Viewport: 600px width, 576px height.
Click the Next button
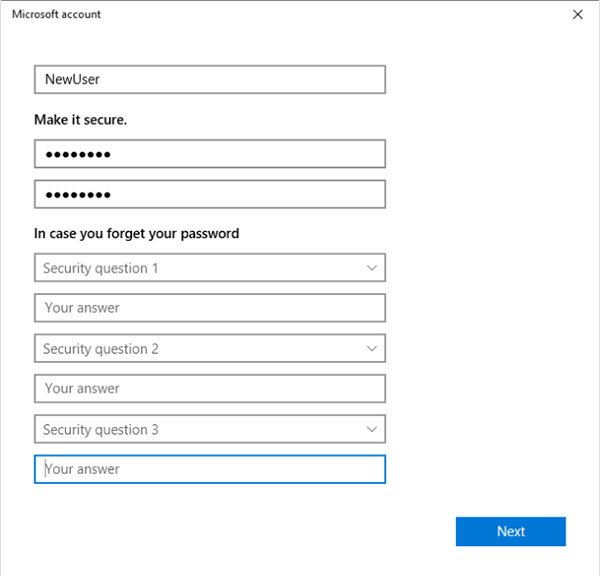coord(510,531)
